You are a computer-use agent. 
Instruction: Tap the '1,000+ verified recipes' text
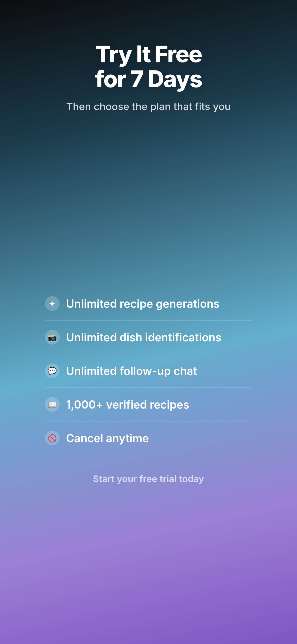coord(128,404)
